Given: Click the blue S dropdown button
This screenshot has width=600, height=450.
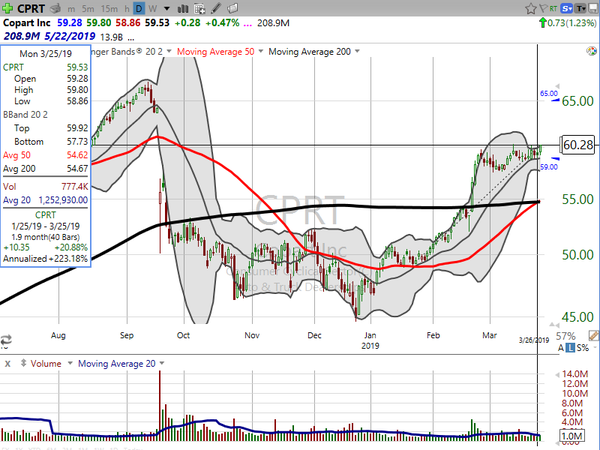Looking at the screenshot, I should [566, 8].
